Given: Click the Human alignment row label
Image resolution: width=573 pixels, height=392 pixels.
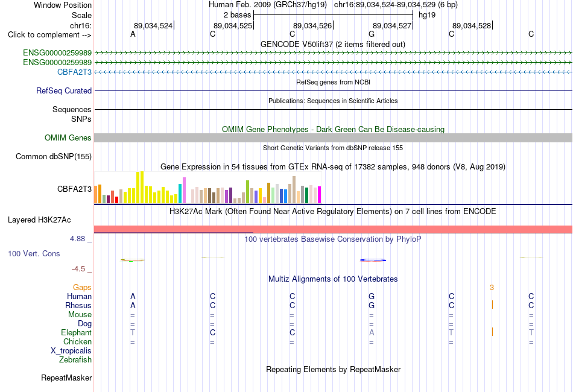Looking at the screenshot, I should 79,296.
